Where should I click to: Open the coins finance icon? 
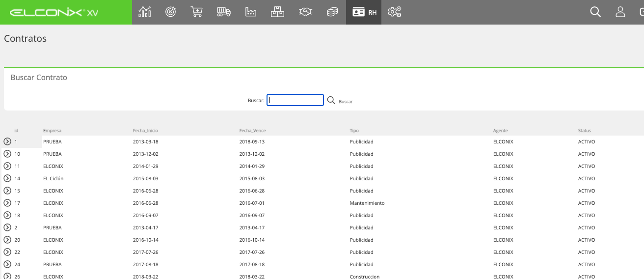coord(333,12)
